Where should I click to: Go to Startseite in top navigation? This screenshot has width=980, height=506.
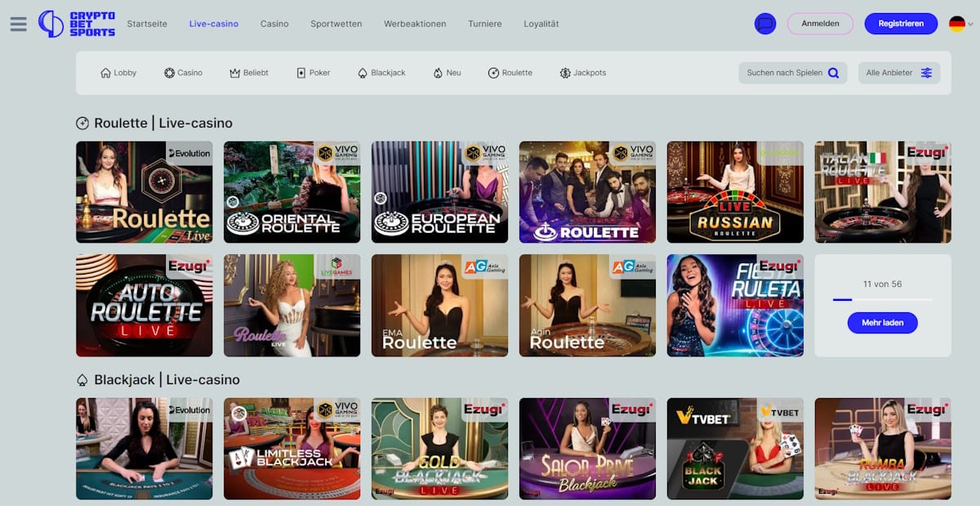[x=147, y=24]
